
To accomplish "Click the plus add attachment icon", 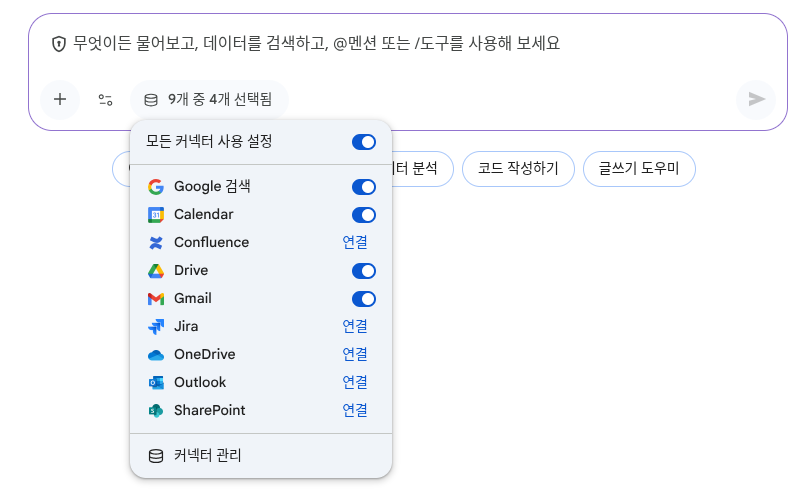I will pyautogui.click(x=60, y=99).
